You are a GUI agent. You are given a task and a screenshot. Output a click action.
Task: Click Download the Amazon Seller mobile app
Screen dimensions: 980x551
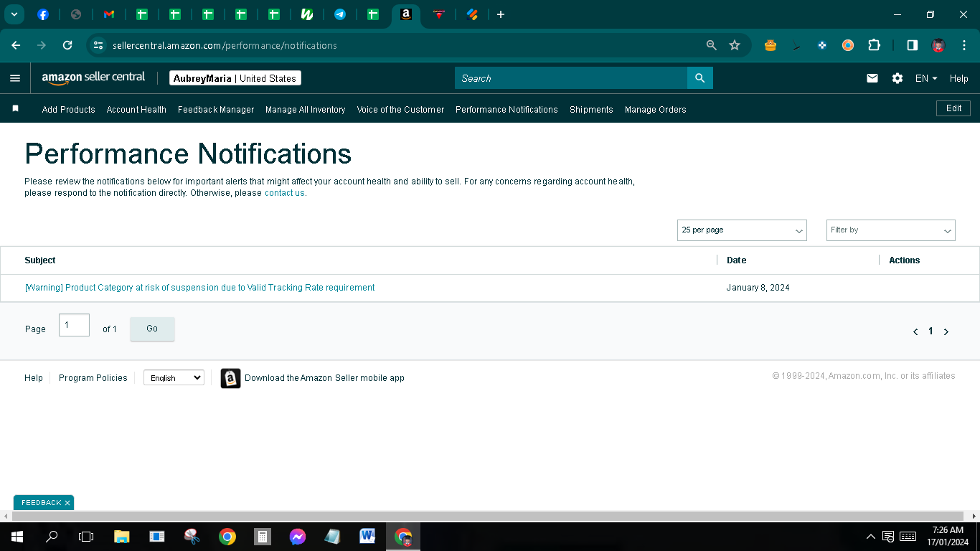tap(324, 378)
